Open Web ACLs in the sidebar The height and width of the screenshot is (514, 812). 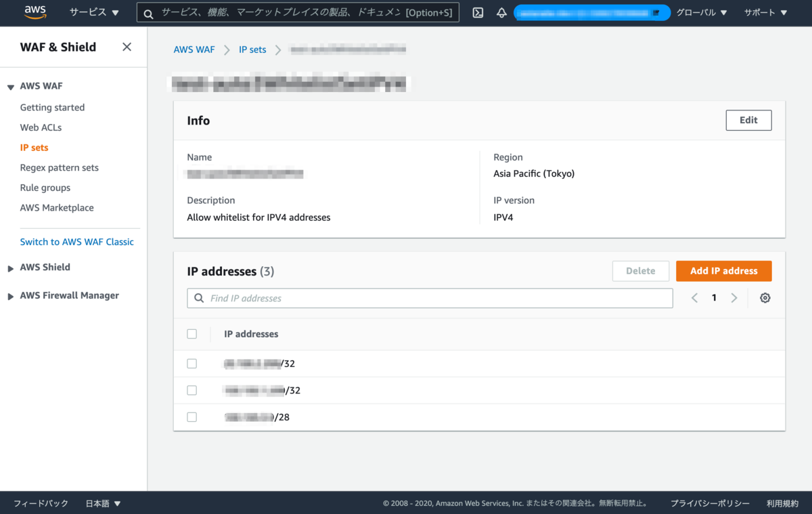(41, 127)
